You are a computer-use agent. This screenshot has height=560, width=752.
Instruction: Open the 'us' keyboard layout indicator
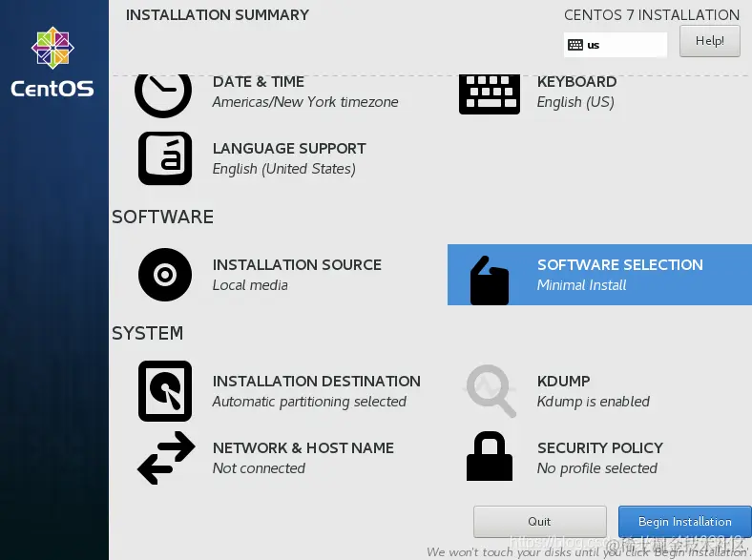(616, 45)
